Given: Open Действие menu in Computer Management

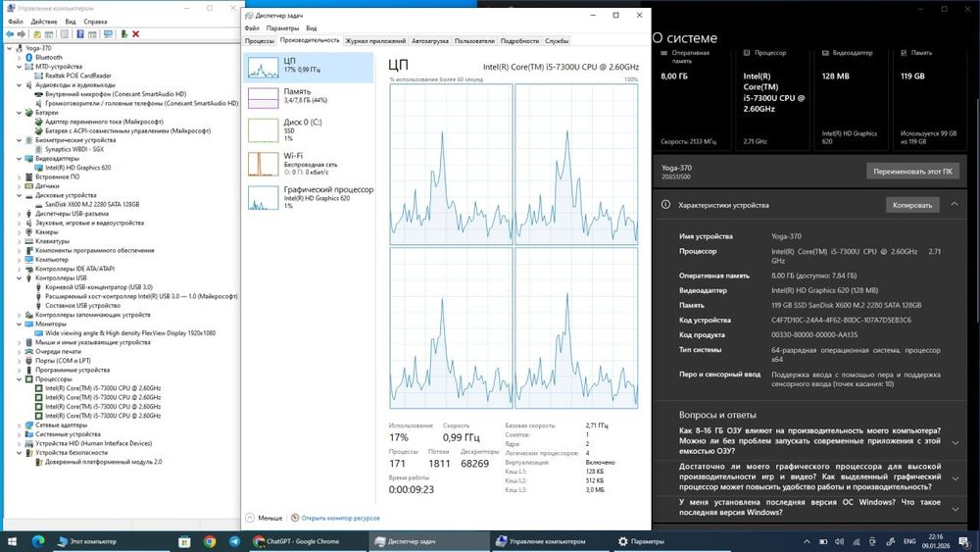Looking at the screenshot, I should [x=44, y=22].
